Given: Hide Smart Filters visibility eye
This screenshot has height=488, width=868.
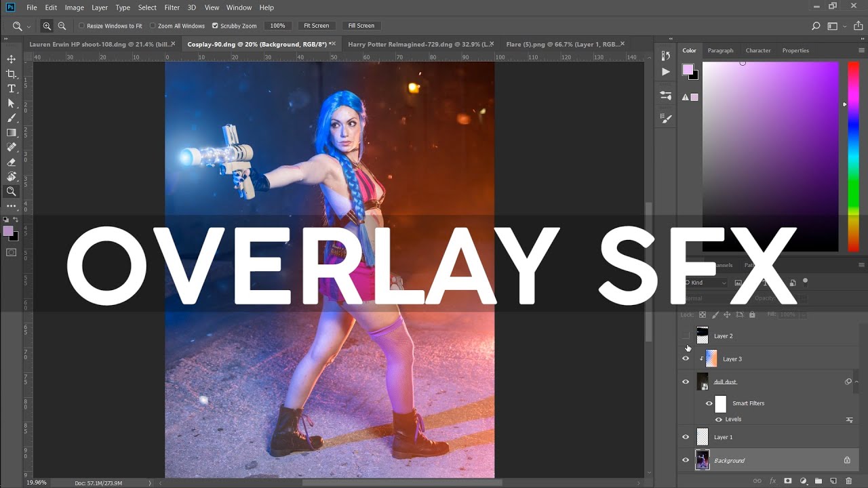Looking at the screenshot, I should [x=709, y=403].
